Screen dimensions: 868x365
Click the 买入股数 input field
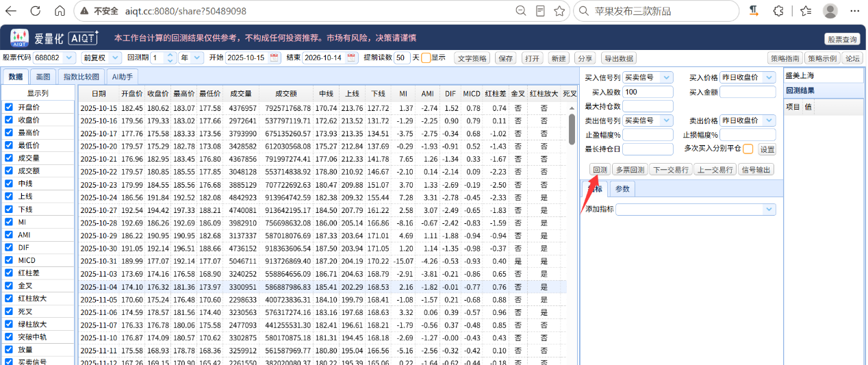(x=649, y=92)
